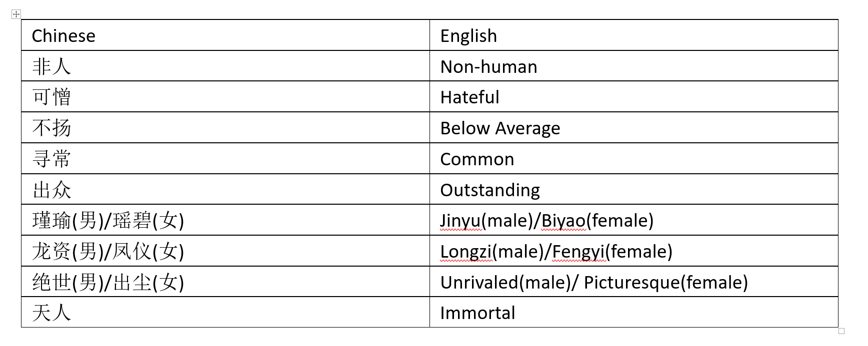Click the table move handle icon
The height and width of the screenshot is (346, 868).
[x=16, y=14]
